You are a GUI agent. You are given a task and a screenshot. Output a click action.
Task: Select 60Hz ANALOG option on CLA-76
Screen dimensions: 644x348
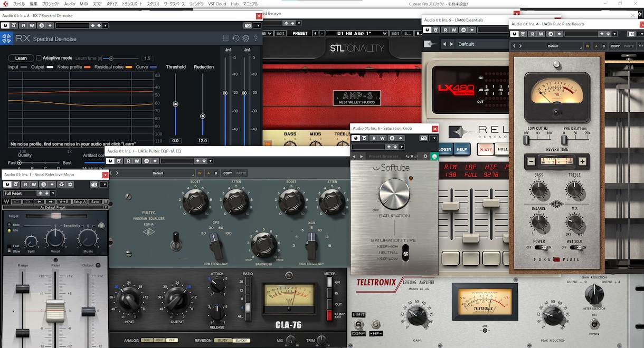pyautogui.click(x=160, y=340)
